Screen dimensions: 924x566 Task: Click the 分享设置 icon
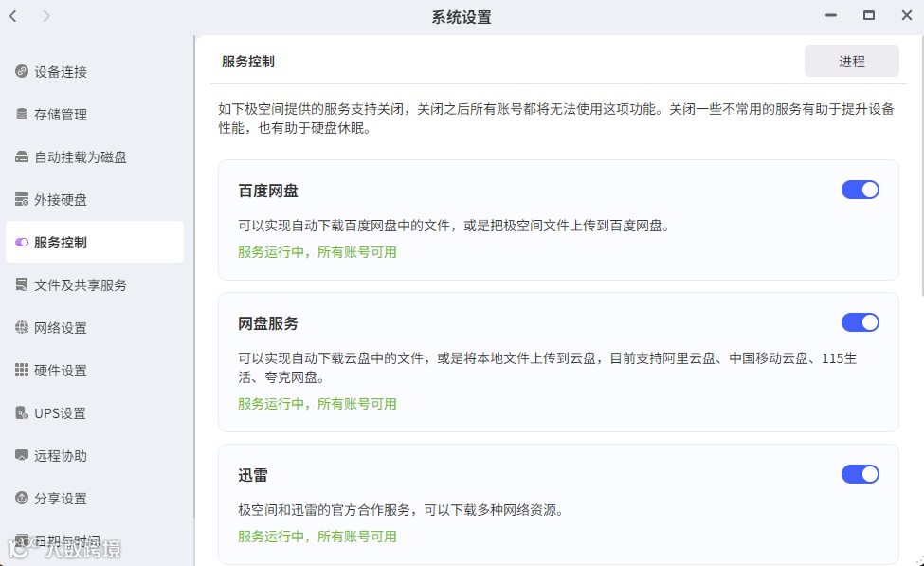coord(22,498)
